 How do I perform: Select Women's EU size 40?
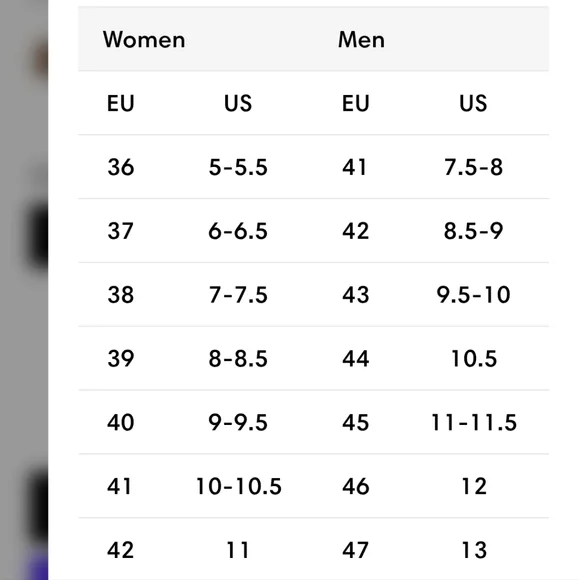(x=121, y=422)
